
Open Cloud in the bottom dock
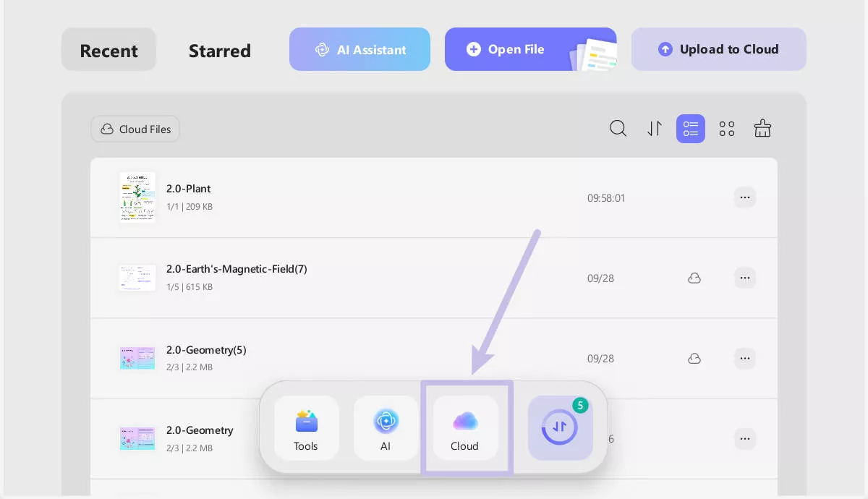click(x=465, y=428)
